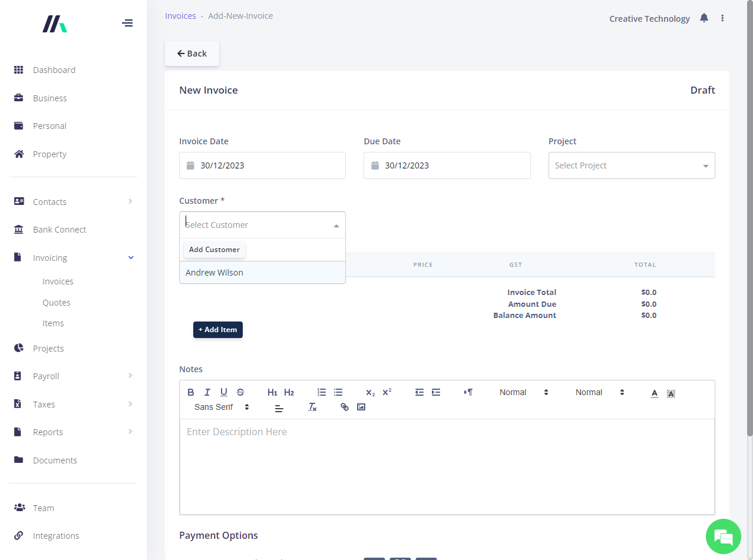The width and height of the screenshot is (753, 560).
Task: Collapse the sidebar with hamburger icon
Action: pos(127,24)
